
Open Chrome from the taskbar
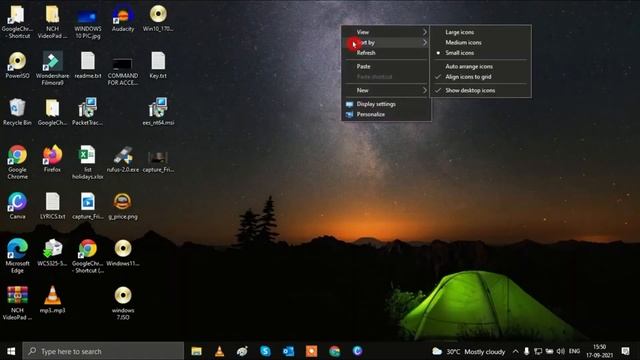coord(335,351)
